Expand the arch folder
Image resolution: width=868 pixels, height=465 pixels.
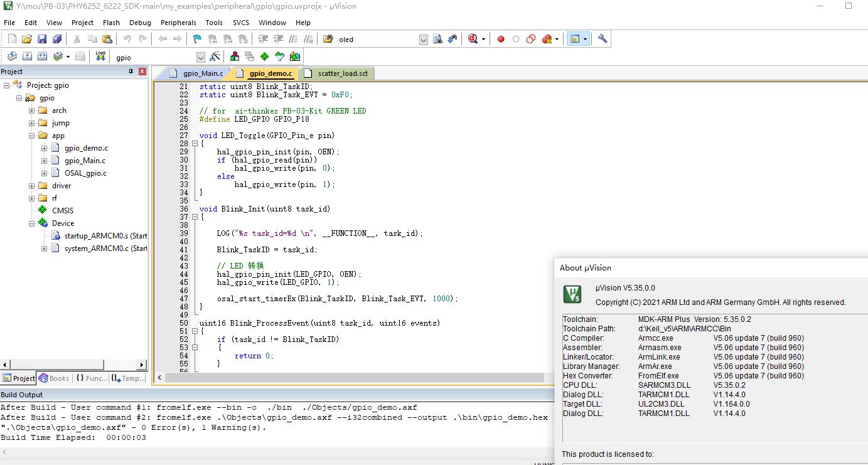[31, 110]
